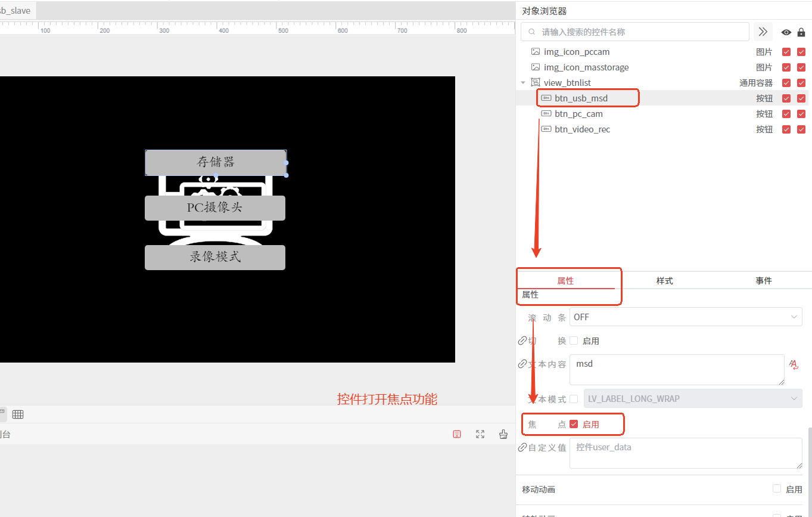Toggle visibility checkbox for img_icon_pccam

pos(786,52)
